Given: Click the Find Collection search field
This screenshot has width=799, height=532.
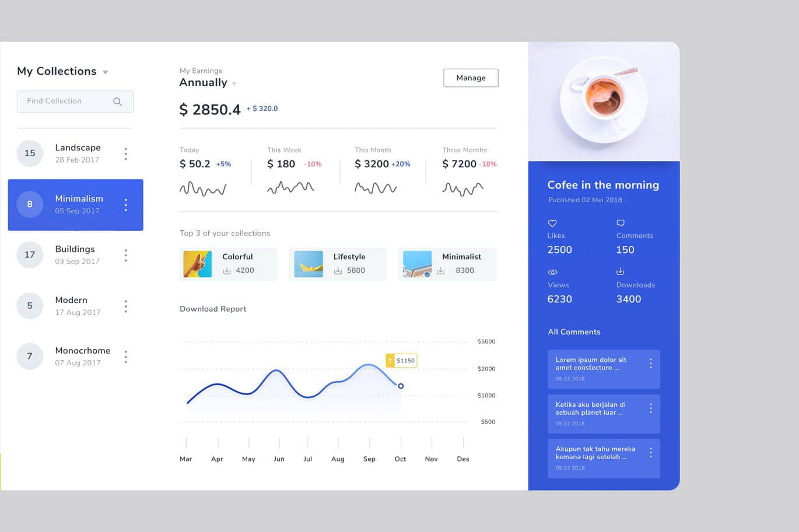Looking at the screenshot, I should [67, 101].
